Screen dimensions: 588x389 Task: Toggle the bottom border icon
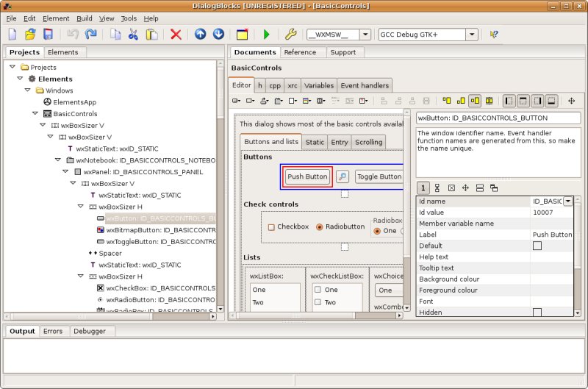[552, 101]
